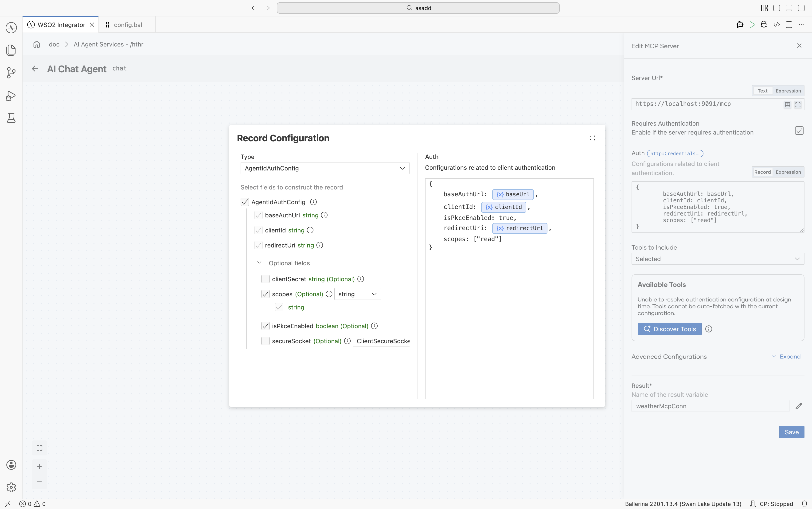Screen dimensions: 812x509
Task: Check the secureSocket optional field
Action: pos(265,341)
